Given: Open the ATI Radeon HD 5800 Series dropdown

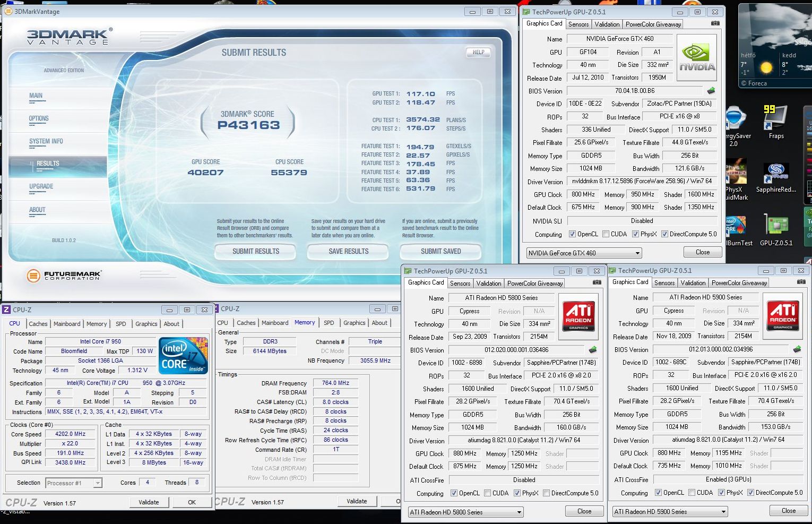Looking at the screenshot, I should (465, 512).
